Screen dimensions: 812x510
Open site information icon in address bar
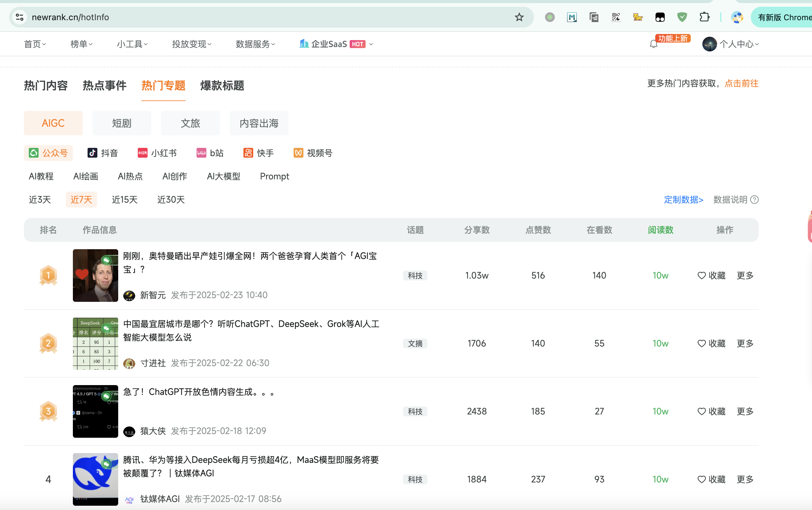point(20,17)
